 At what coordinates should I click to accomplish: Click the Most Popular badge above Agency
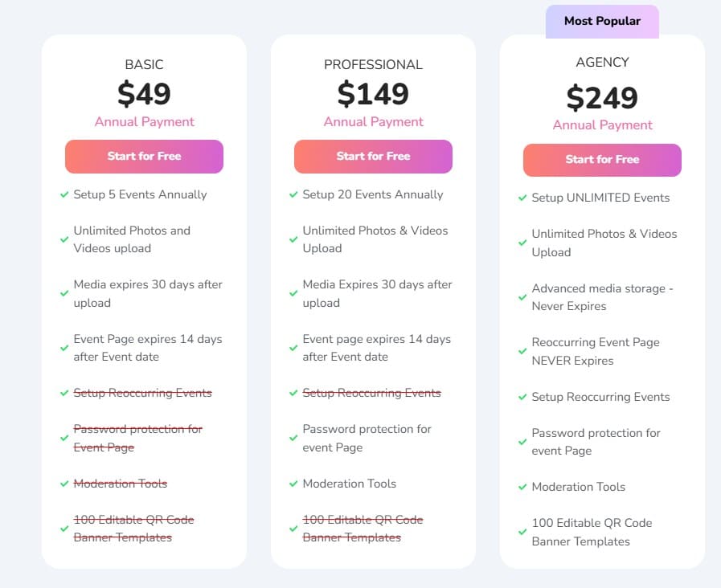[x=602, y=22]
